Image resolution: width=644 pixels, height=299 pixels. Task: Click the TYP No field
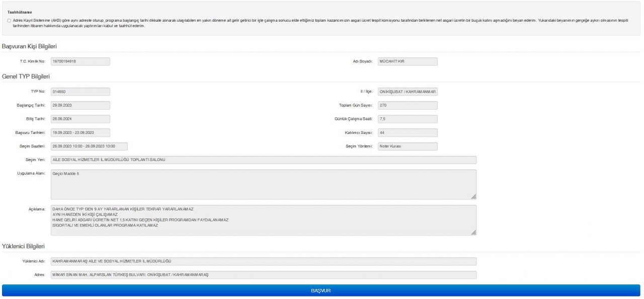[x=80, y=92]
